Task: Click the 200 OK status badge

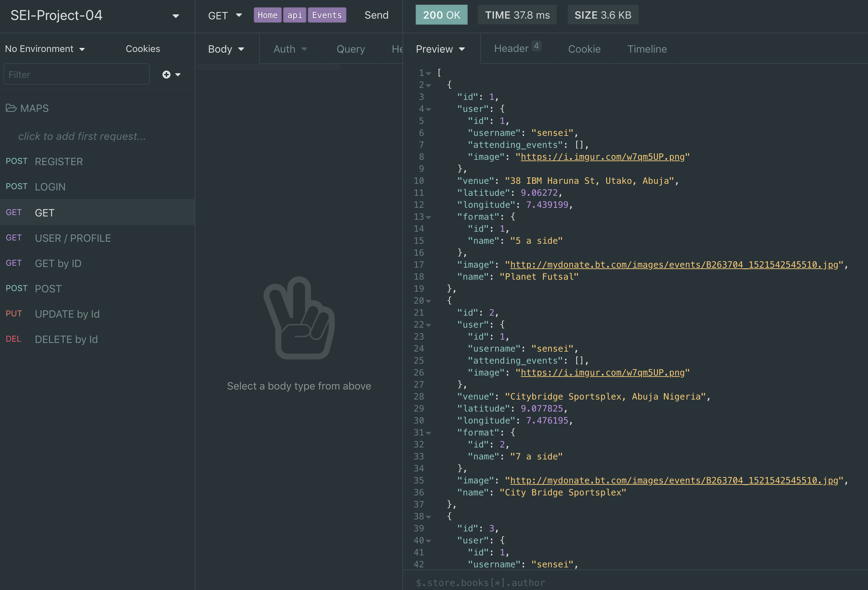Action: click(x=441, y=15)
